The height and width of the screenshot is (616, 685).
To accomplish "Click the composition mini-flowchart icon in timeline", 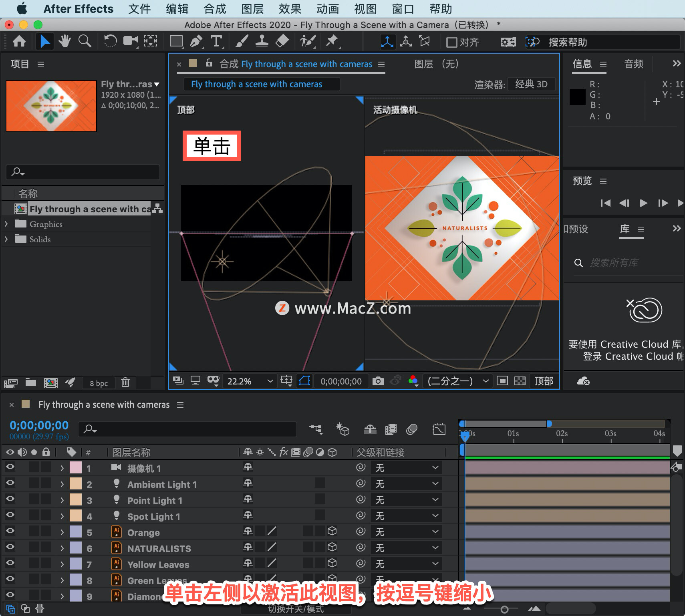I will click(316, 430).
